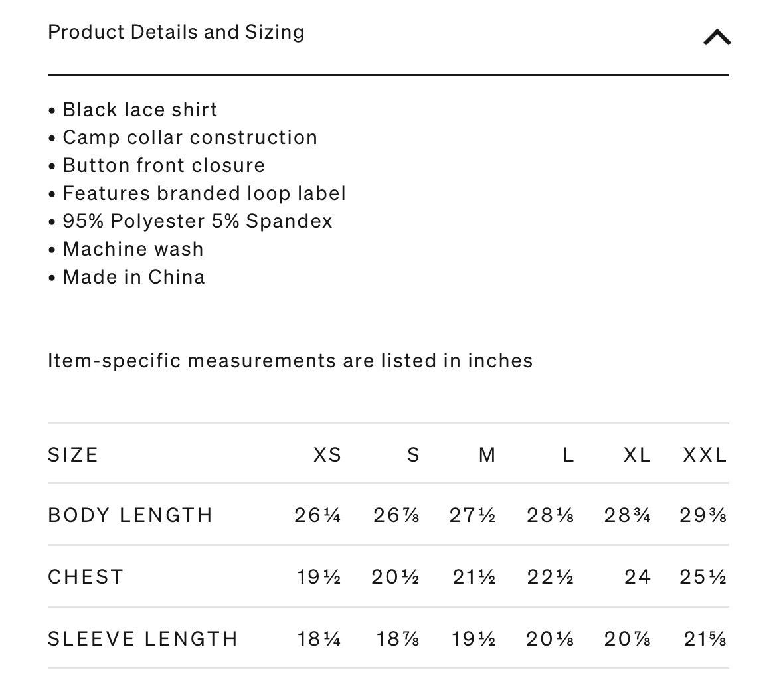777x700 pixels.
Task: Click the XS sleeve length 18¼
Action: (x=319, y=639)
